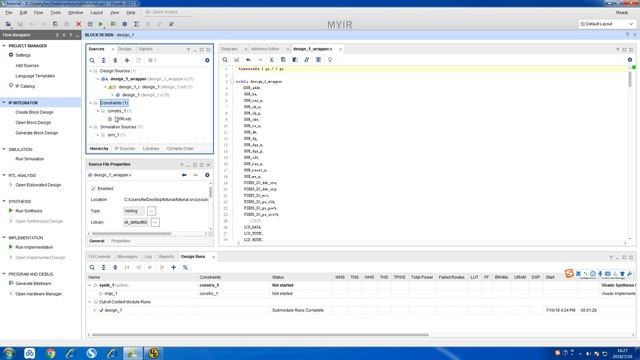This screenshot has height=360, width=640.
Task: Expand Open Elaborated Design entry
Action: point(11,185)
